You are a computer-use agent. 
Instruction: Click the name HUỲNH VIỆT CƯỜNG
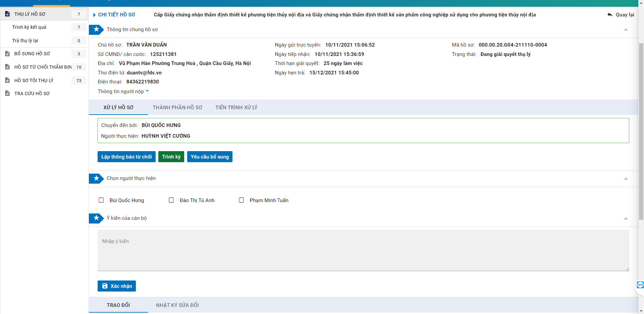pos(166,136)
